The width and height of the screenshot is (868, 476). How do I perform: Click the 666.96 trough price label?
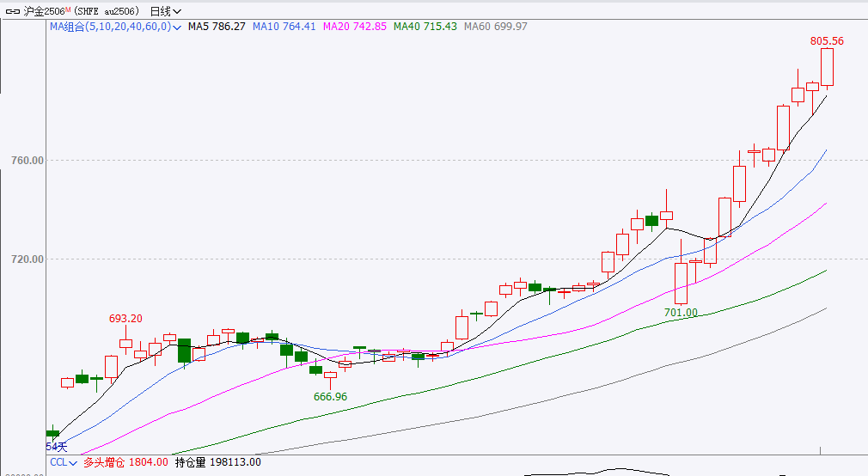pyautogui.click(x=331, y=397)
